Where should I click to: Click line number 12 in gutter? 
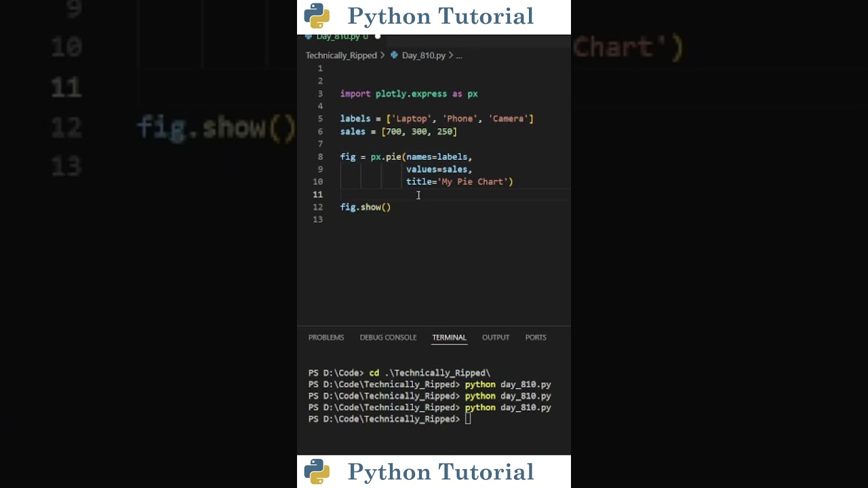click(318, 207)
